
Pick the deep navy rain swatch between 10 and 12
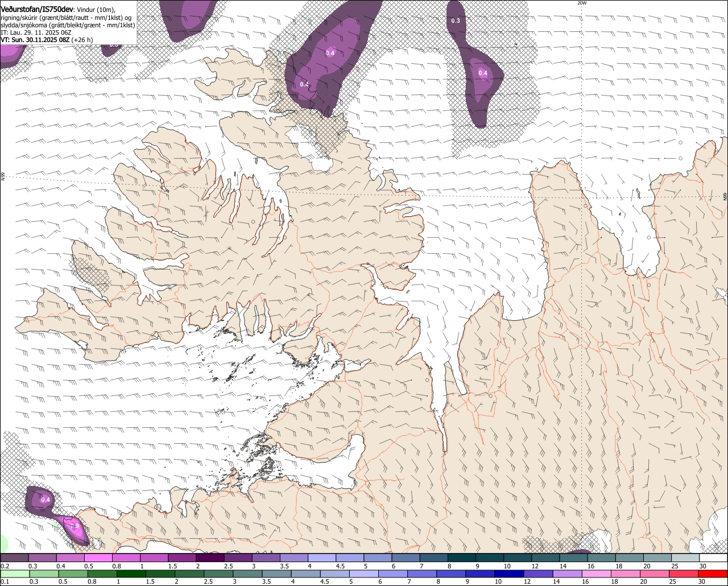[510, 574]
